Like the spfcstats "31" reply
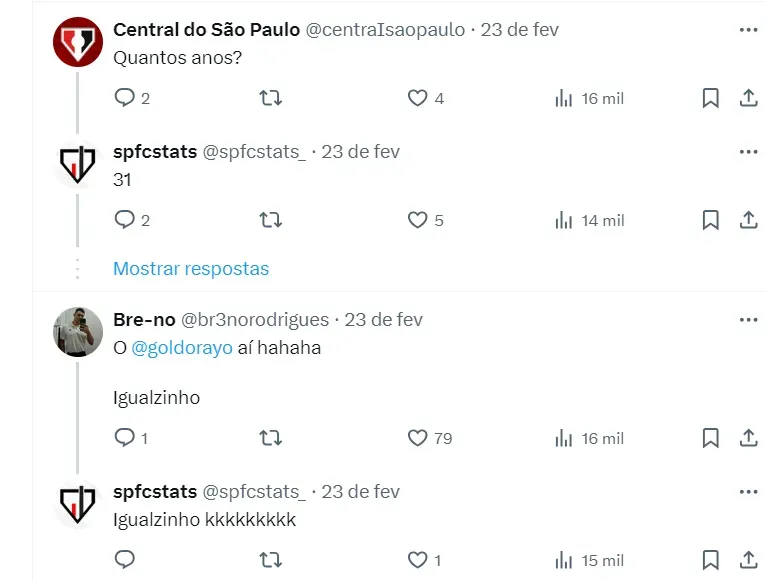The width and height of the screenshot is (766, 580). [x=417, y=220]
